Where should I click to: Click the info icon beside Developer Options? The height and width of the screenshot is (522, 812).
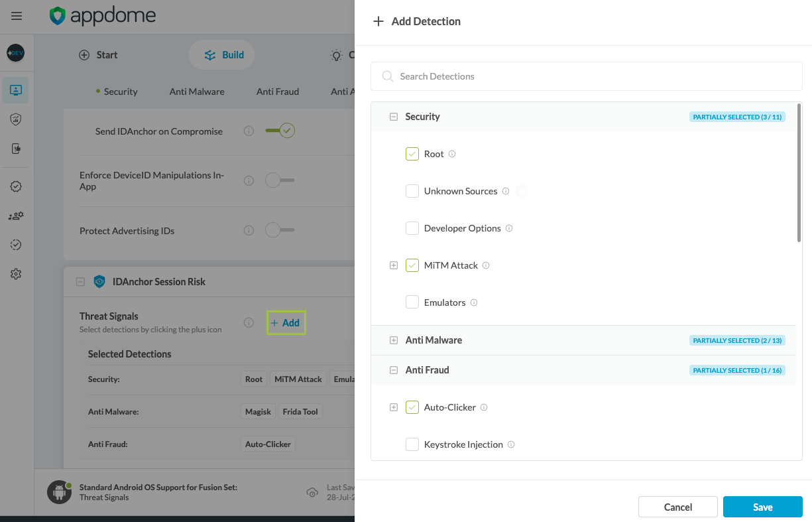pyautogui.click(x=509, y=228)
